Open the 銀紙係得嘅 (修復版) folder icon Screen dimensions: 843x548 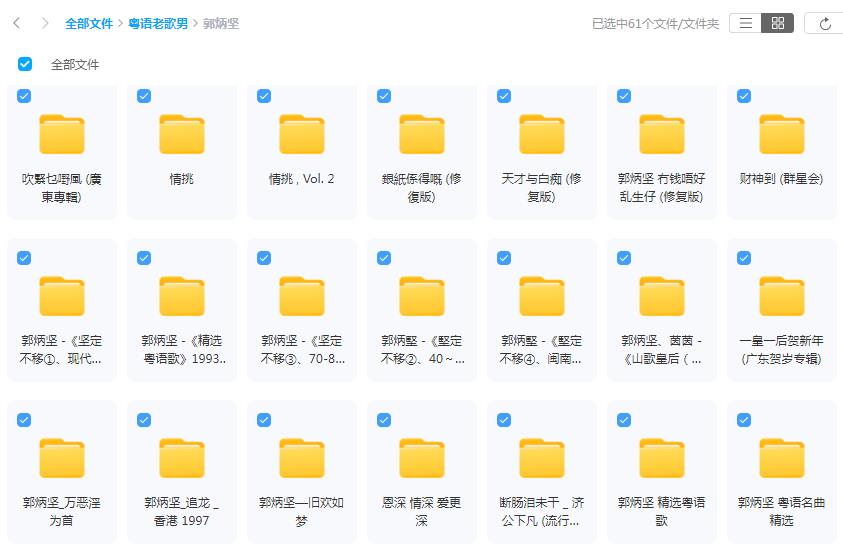point(422,134)
